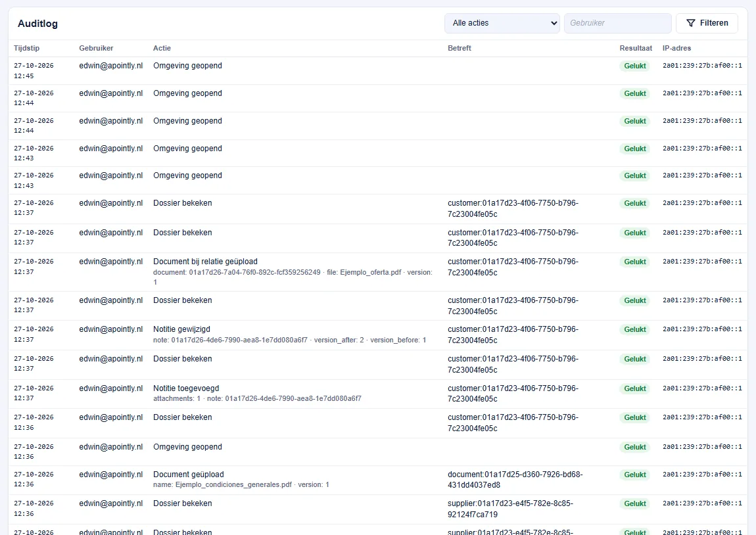Click "Omgeving geopend" in the 12:45 row

coord(187,66)
